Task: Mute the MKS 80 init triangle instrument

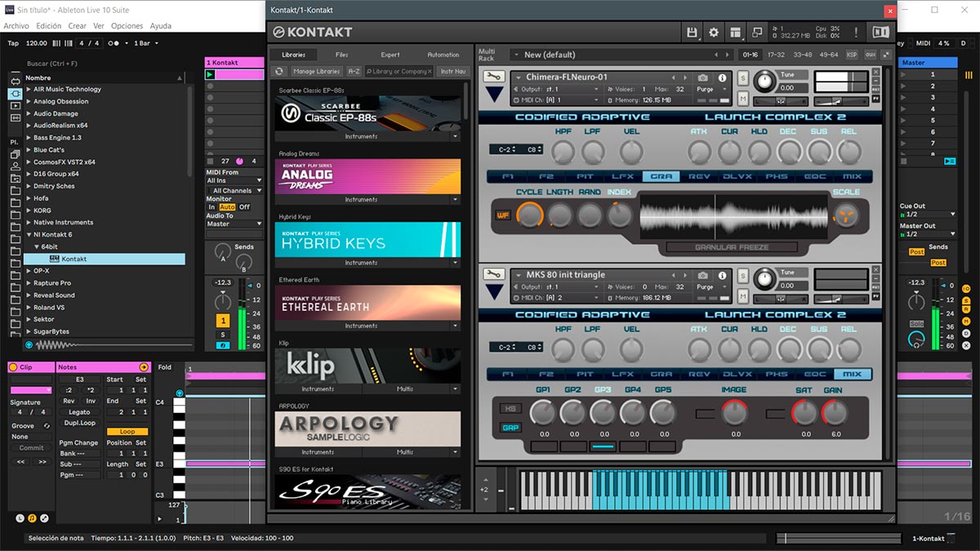Action: [743, 295]
